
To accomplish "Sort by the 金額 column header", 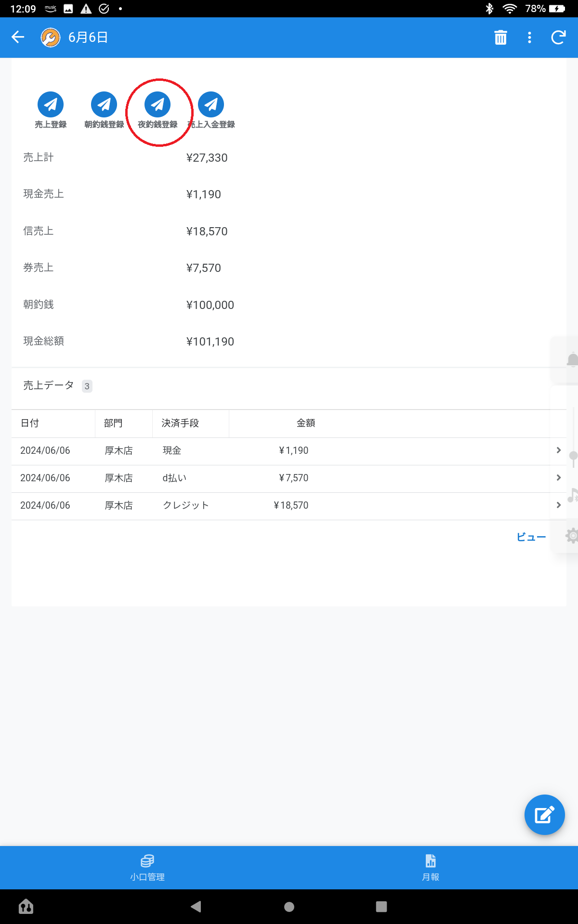I will click(x=305, y=423).
